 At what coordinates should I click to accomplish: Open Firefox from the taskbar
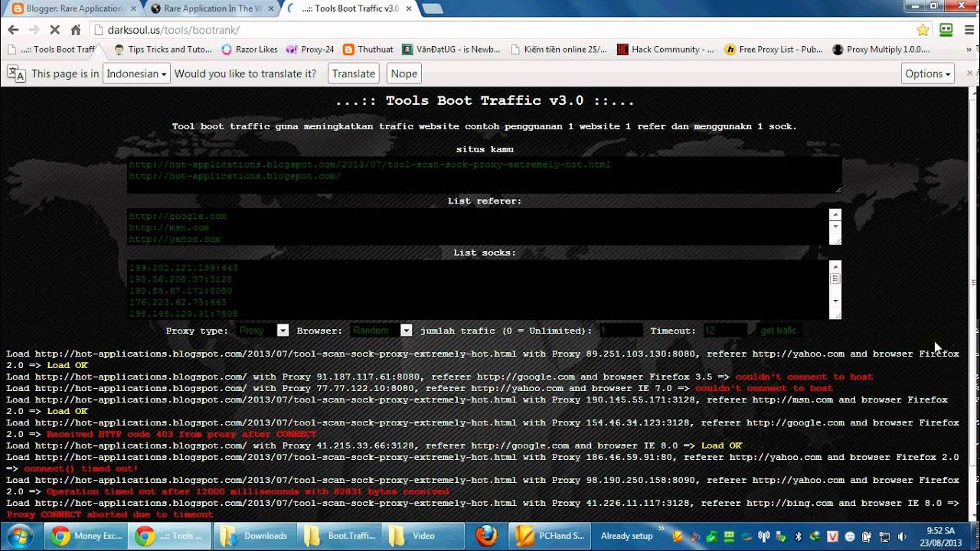tap(486, 536)
